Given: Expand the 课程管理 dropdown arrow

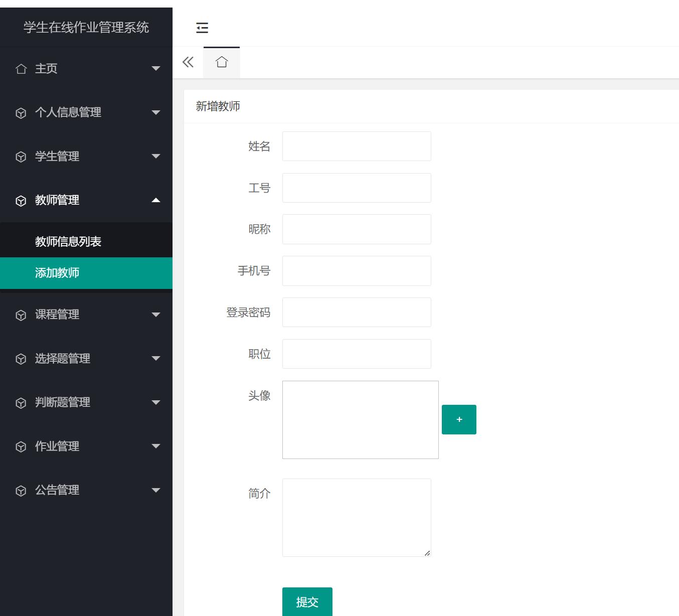Looking at the screenshot, I should coord(156,315).
